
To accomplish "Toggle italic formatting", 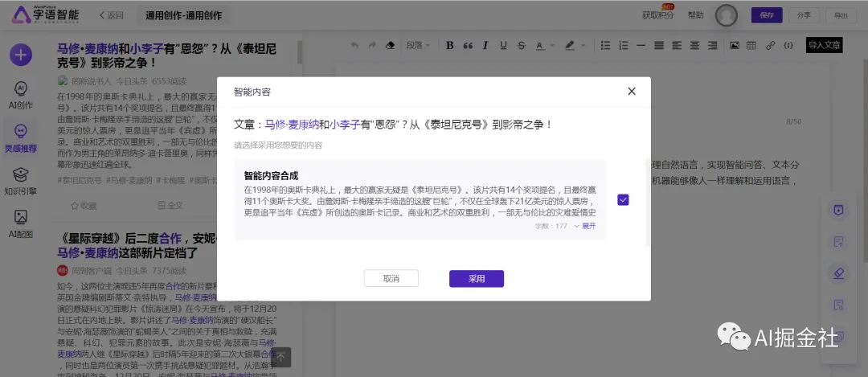I will pyautogui.click(x=485, y=45).
